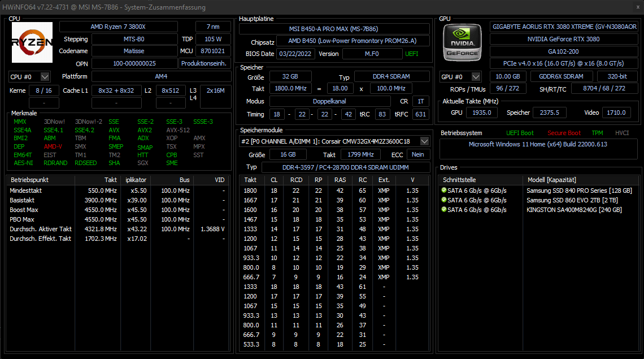Click the '1800' XMP row in timing table
This screenshot has height=359, width=644.
point(334,191)
